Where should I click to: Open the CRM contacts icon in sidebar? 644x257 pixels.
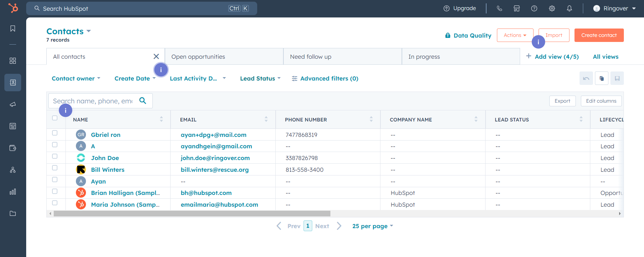pos(13,83)
